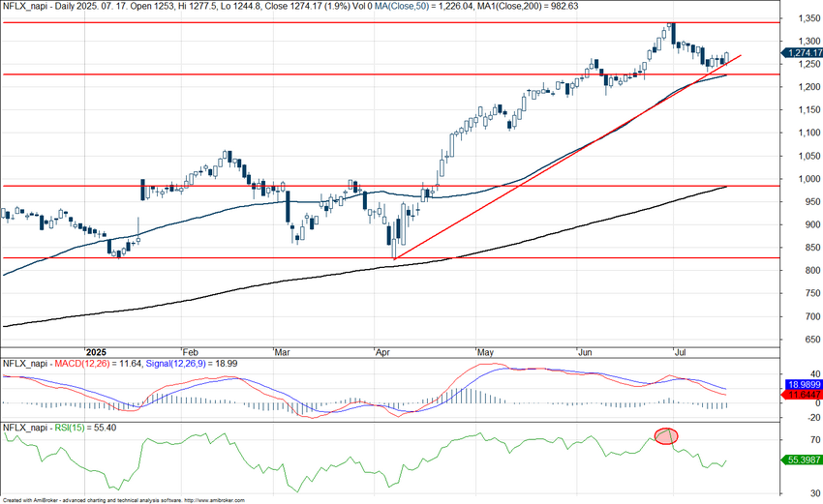This screenshot has height=504, width=823.
Task: Click the 1,100 price axis label
Action: 808,133
